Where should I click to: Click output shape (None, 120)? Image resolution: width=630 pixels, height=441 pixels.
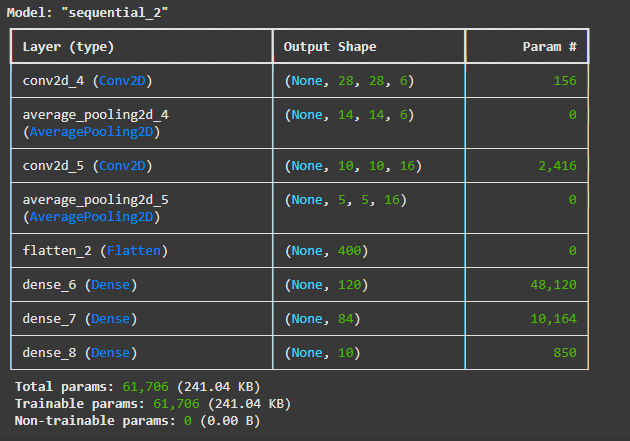coord(326,285)
